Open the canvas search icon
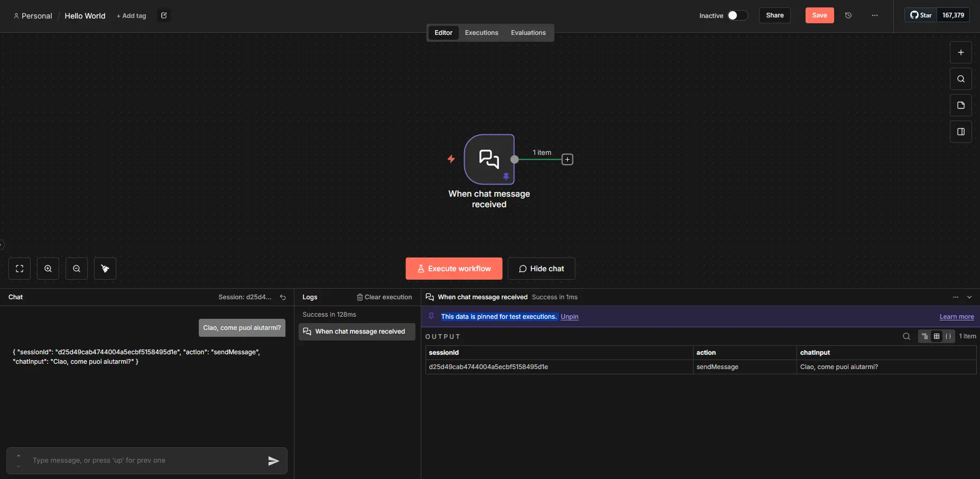 click(x=960, y=79)
